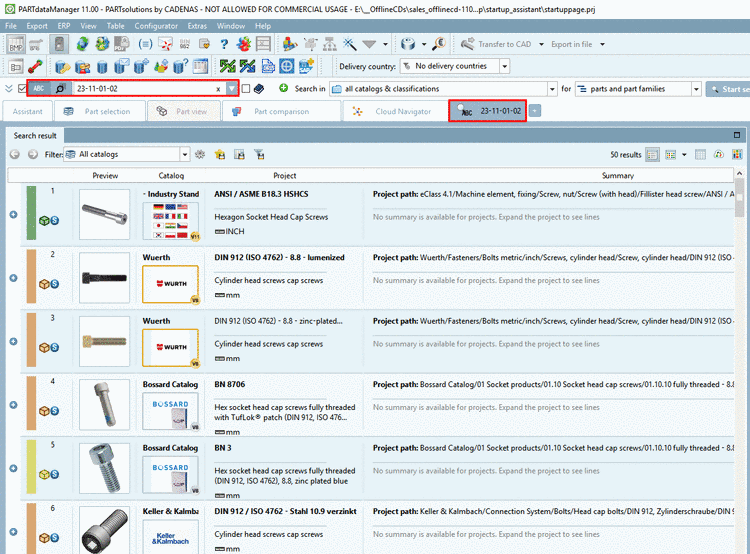Click the search text input field
Image resolution: width=750 pixels, height=554 pixels.
143,89
